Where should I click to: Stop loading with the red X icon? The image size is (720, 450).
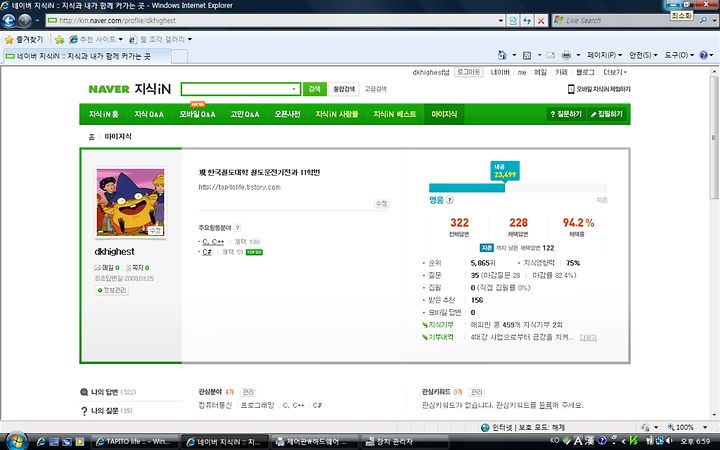coord(541,21)
